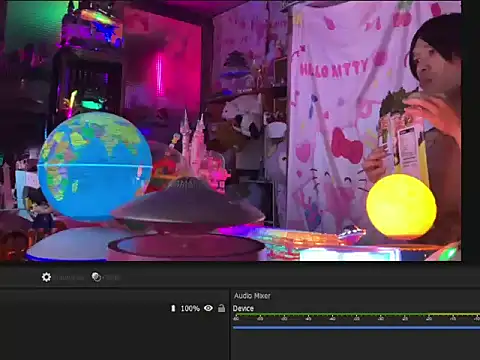Toggle source visibility eye icon
The width and height of the screenshot is (480, 360).
click(208, 308)
